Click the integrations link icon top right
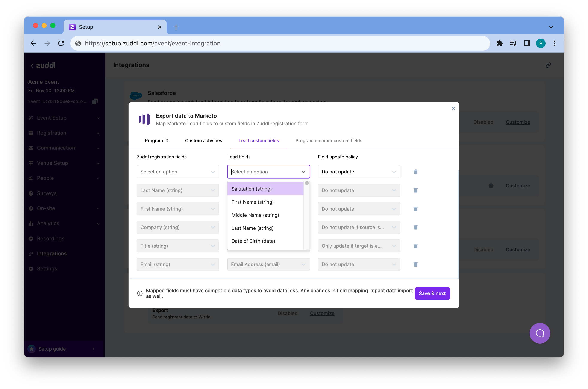588x389 pixels. pos(548,65)
